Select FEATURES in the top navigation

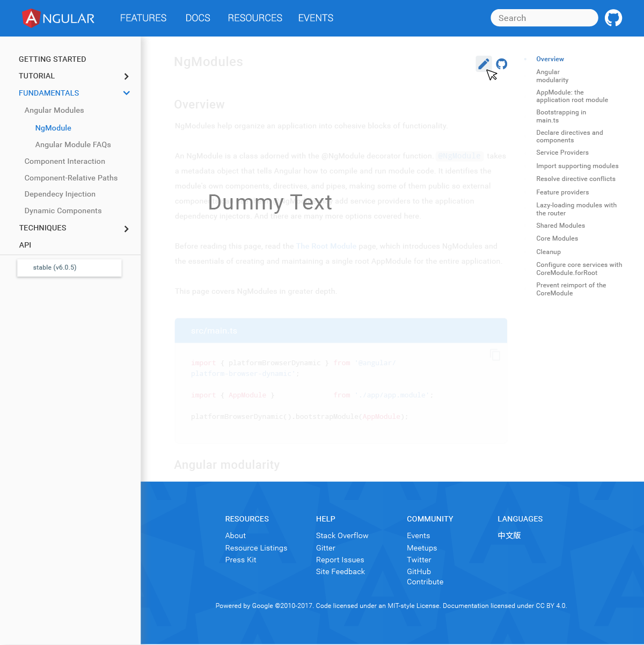(143, 18)
